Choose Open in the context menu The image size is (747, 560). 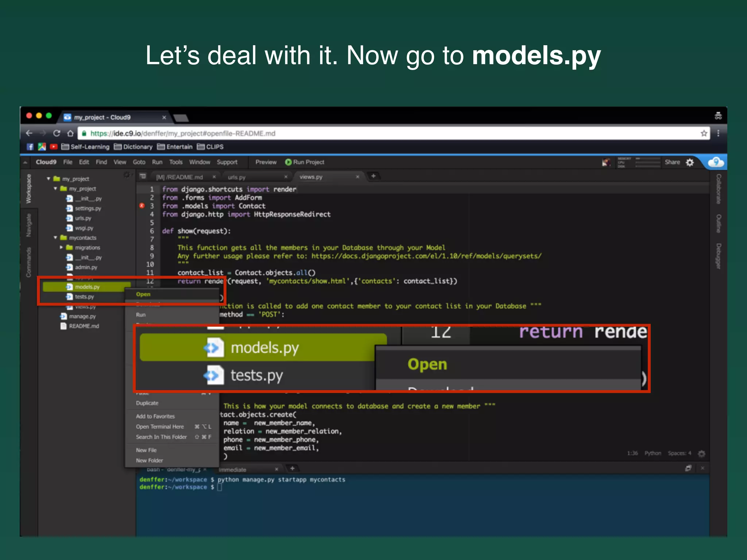143,294
